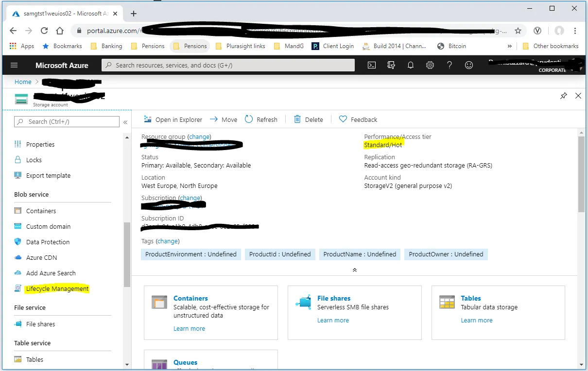Click the ProductId : Undefined tag

coord(280,254)
